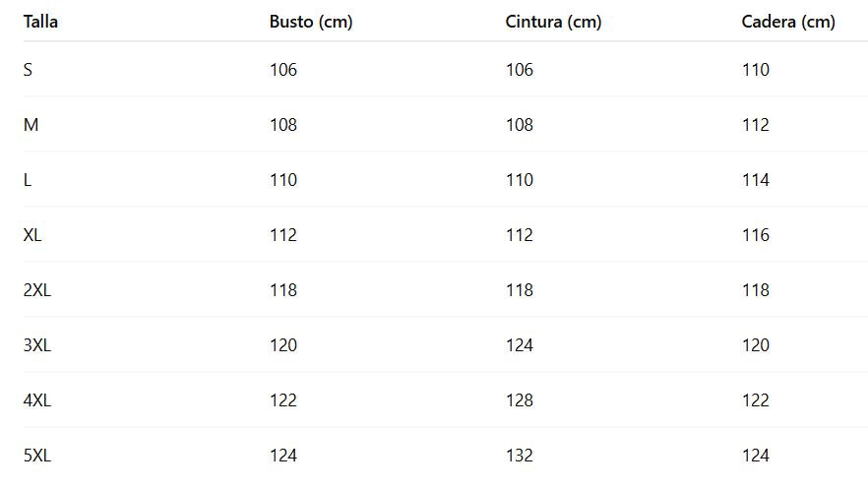Click the waist value 124 for size 3XL

pyautogui.click(x=520, y=345)
